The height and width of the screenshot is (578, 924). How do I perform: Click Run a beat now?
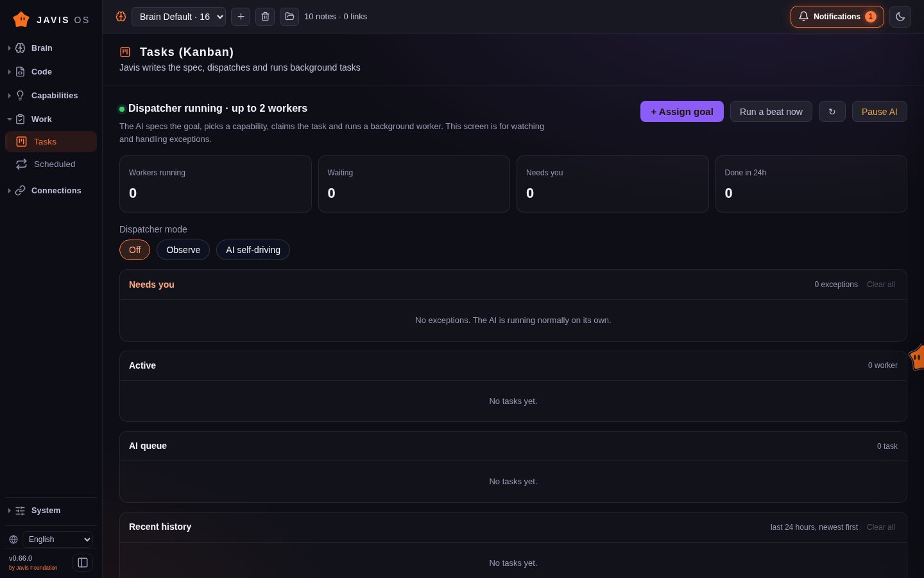[x=771, y=112]
